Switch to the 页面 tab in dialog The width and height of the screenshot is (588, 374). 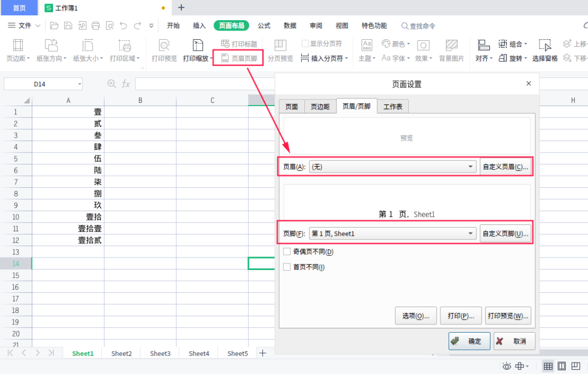coord(291,107)
